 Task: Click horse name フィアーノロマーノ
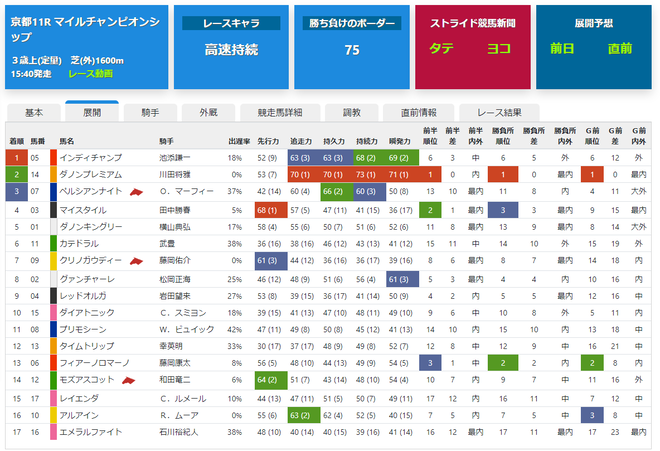pos(95,363)
